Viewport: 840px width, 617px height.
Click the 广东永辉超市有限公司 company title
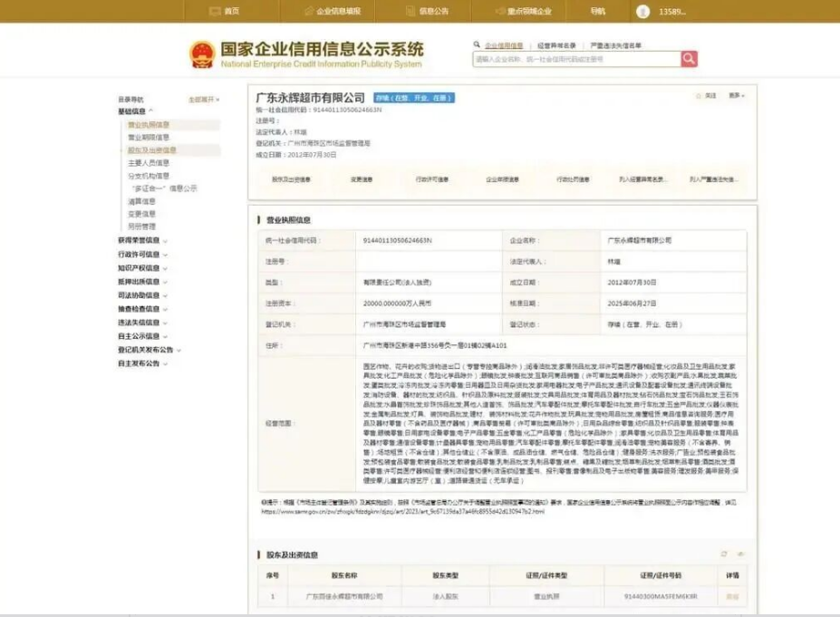310,98
